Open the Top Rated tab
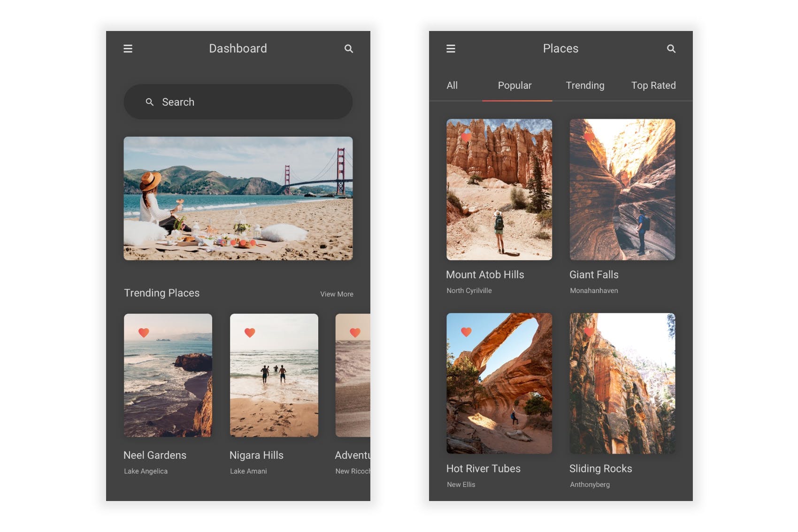 point(653,85)
